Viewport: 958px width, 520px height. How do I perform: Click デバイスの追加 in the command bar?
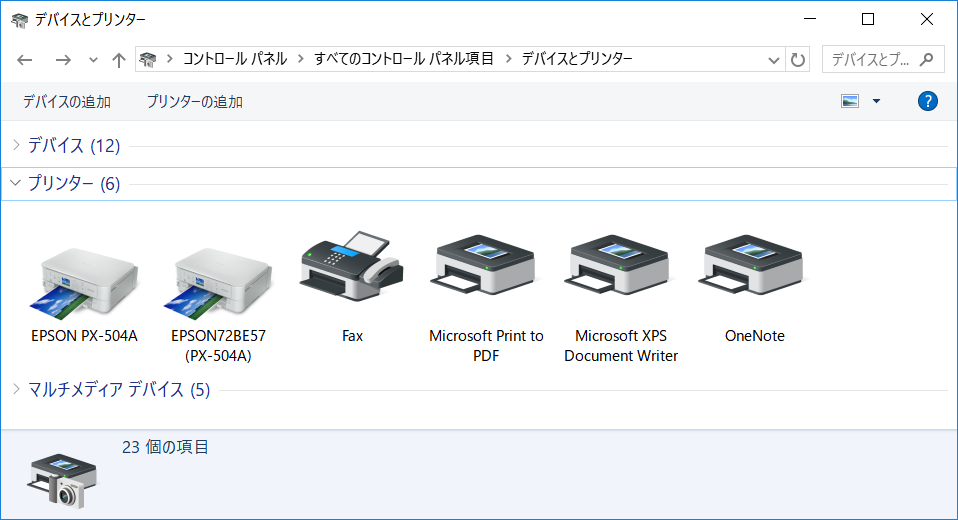point(67,102)
